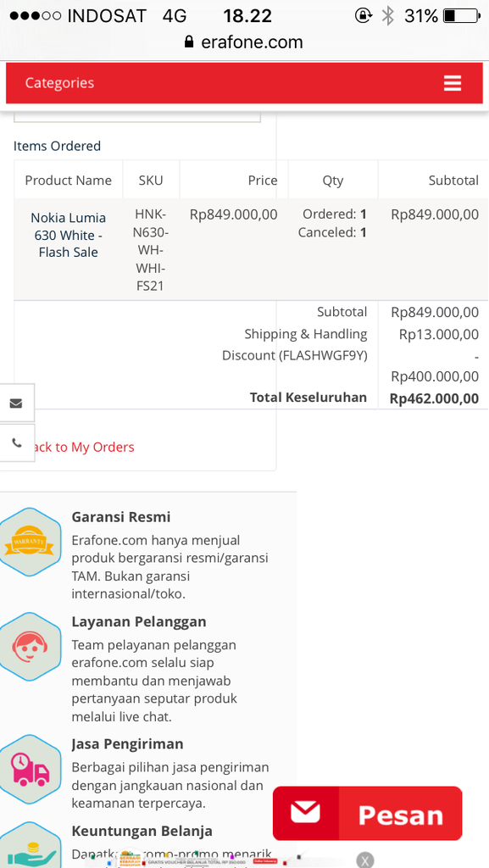Image resolution: width=489 pixels, height=868 pixels.
Task: Open the hamburger menu icon
Action: (452, 83)
